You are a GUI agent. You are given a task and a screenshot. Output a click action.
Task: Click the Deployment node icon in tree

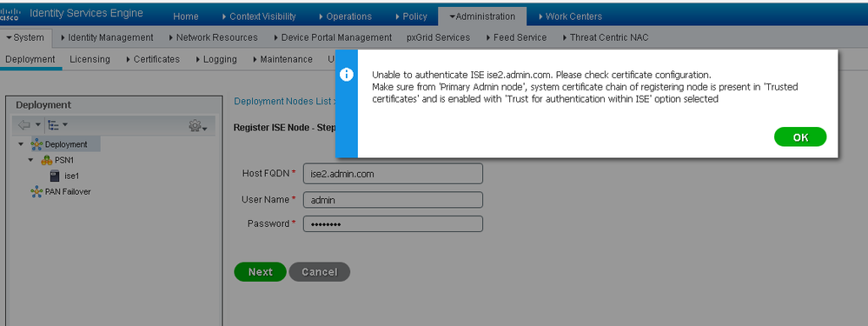36,144
